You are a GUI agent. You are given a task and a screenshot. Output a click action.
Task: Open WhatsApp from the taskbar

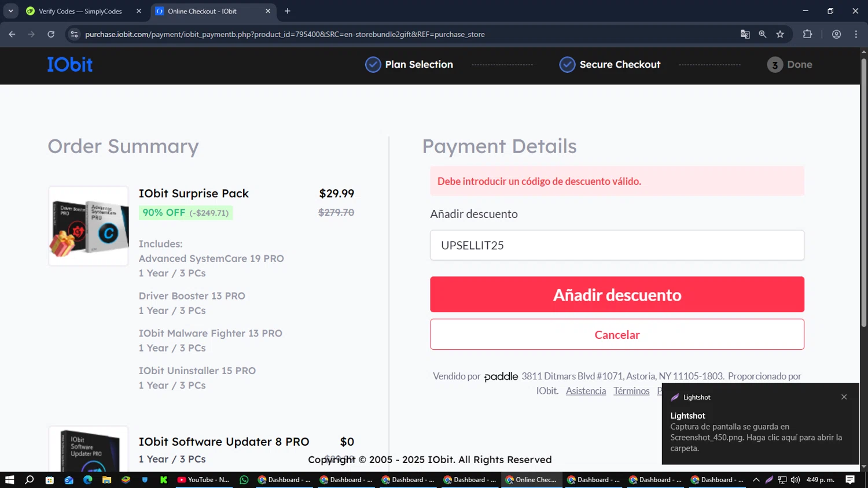244,480
